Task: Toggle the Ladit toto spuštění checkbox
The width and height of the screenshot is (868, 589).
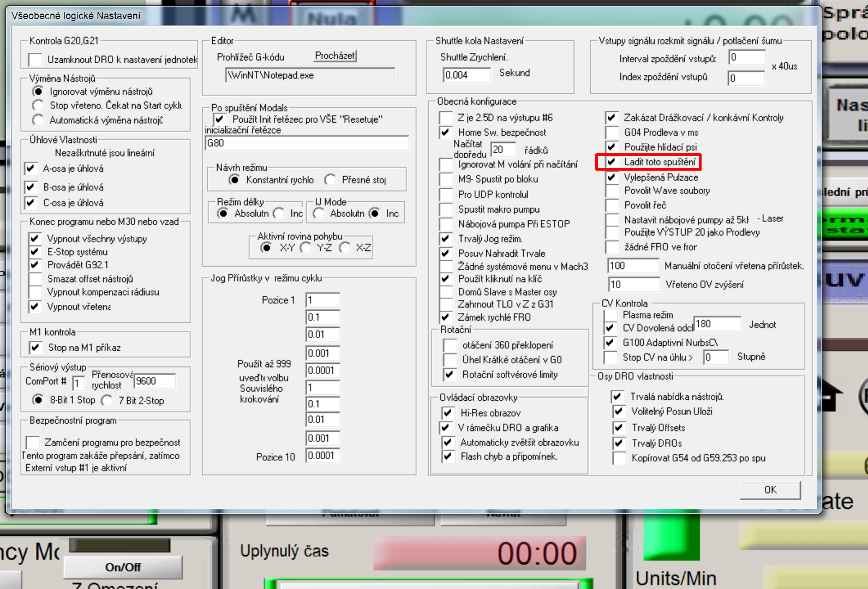Action: (612, 162)
